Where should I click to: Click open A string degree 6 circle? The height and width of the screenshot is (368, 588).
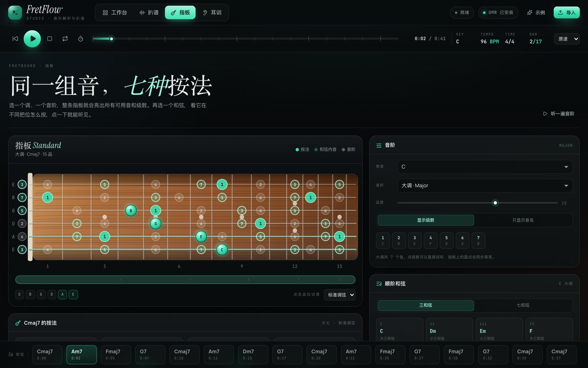click(x=22, y=236)
